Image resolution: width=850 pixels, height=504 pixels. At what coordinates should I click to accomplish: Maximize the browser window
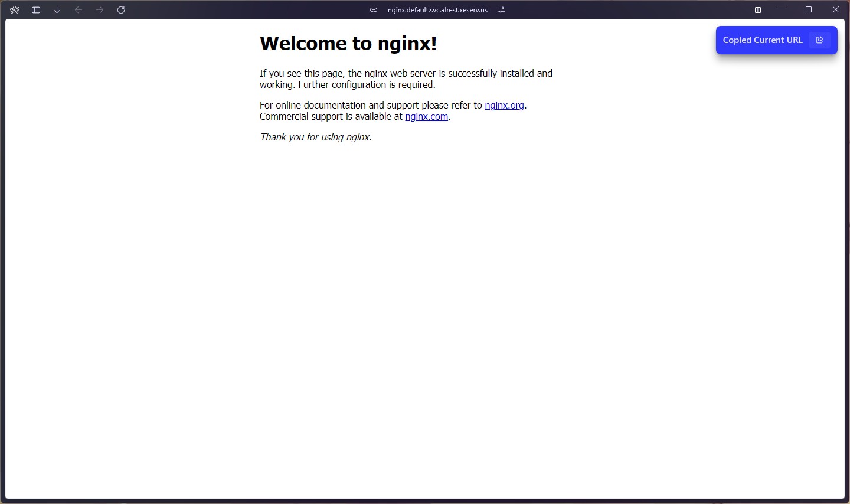[x=809, y=10]
